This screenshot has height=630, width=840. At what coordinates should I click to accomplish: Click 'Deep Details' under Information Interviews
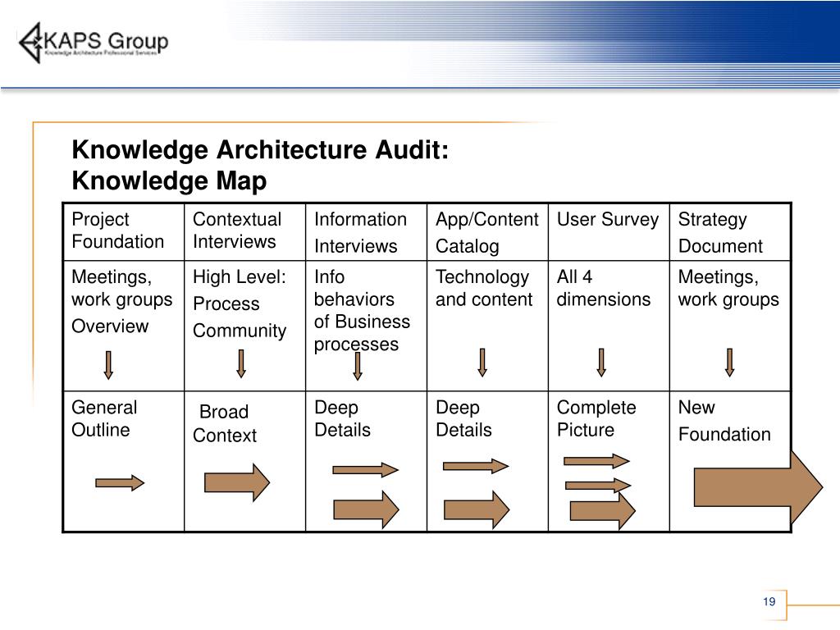pos(342,418)
